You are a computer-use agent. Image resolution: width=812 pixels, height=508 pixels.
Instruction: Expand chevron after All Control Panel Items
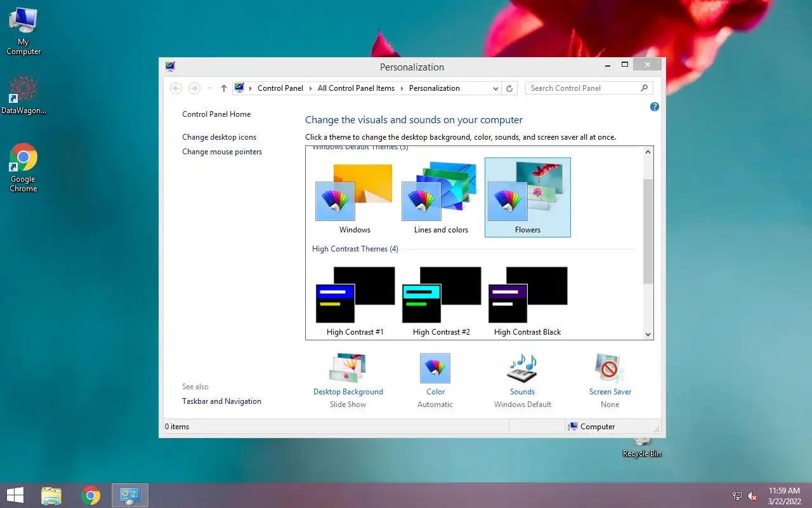tap(402, 88)
